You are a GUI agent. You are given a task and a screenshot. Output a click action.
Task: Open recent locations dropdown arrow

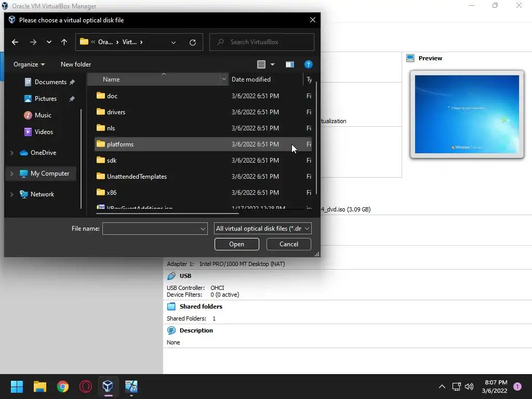click(49, 42)
